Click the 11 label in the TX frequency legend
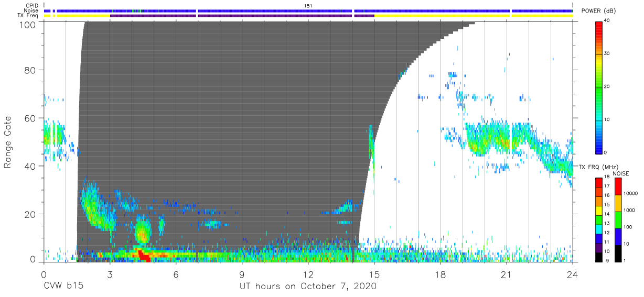644x297 pixels. [607, 242]
